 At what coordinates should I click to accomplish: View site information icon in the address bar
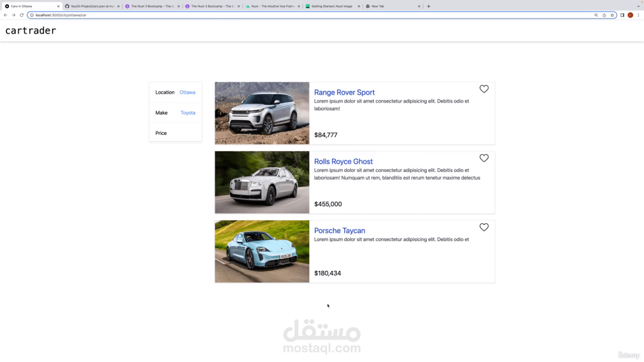coord(32,15)
